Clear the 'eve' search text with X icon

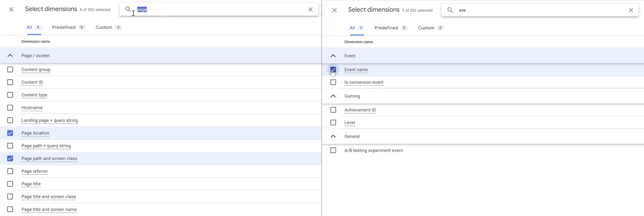(x=631, y=10)
